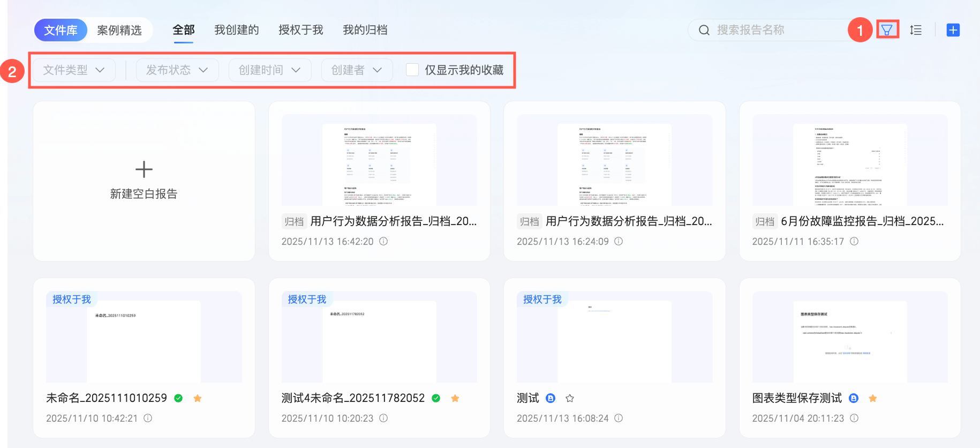Image resolution: width=980 pixels, height=448 pixels.
Task: Click 授权于我 label on 未命名_2025111010259 card
Action: tap(72, 300)
